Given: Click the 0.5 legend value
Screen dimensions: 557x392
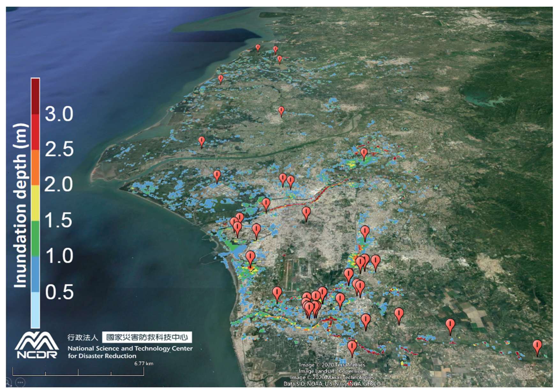Looking at the screenshot, I should 59,292.
